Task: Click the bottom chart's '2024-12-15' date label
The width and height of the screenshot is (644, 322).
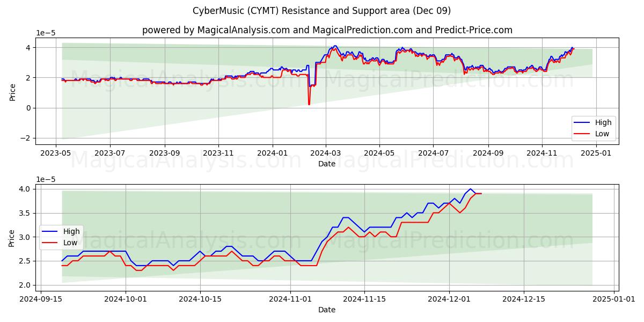Action: tap(524, 300)
